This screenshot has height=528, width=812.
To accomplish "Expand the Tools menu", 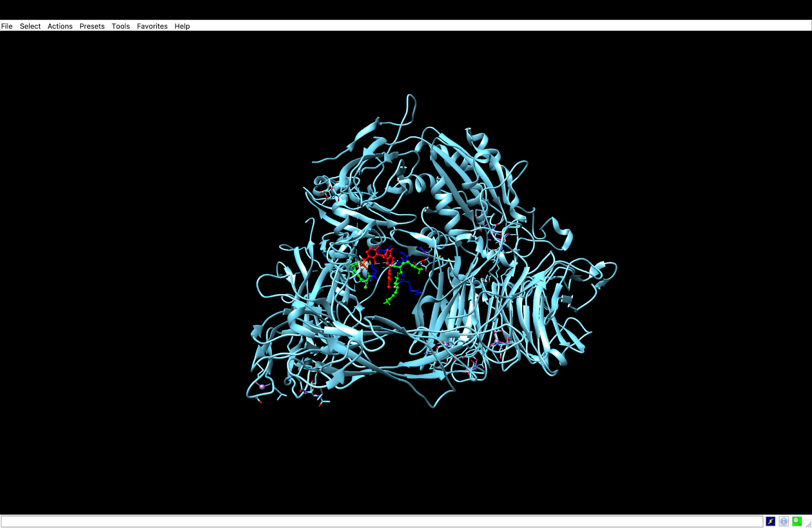I will click(x=121, y=26).
